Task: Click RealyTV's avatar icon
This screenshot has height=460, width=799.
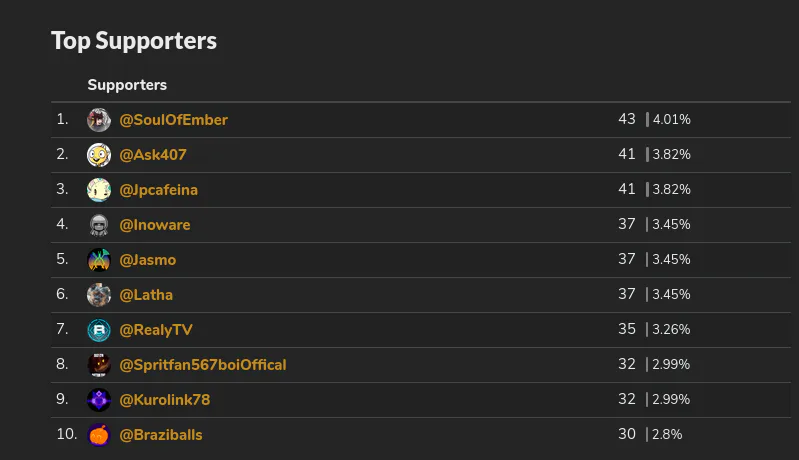Action: pos(99,330)
